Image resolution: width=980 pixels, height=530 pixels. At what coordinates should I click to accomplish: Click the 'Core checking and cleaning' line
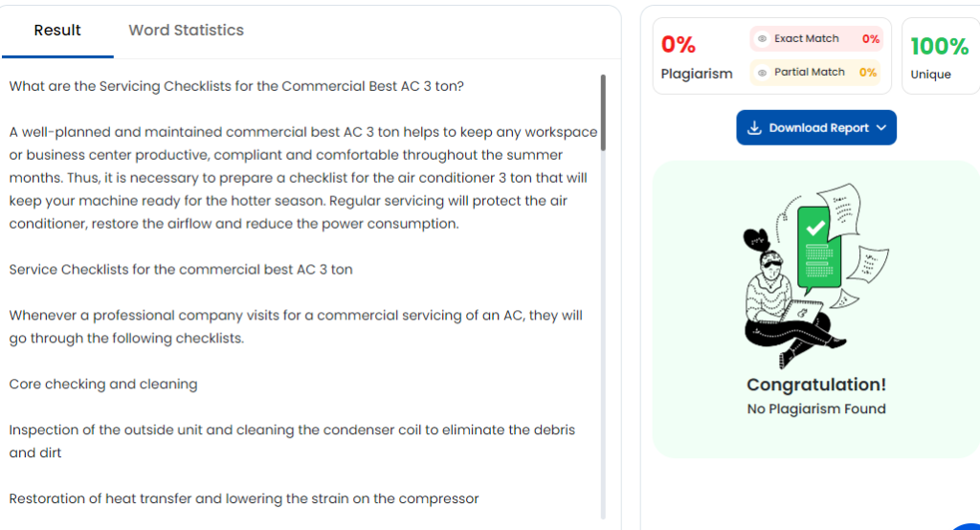(x=103, y=385)
